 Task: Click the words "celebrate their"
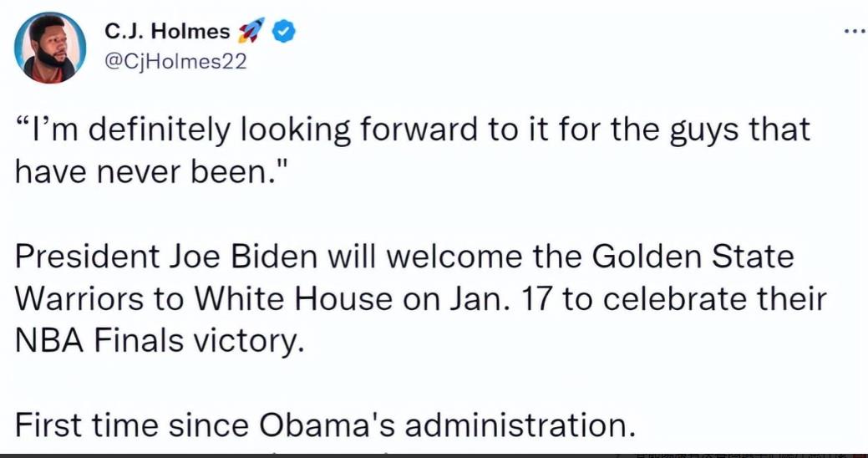coord(714,299)
